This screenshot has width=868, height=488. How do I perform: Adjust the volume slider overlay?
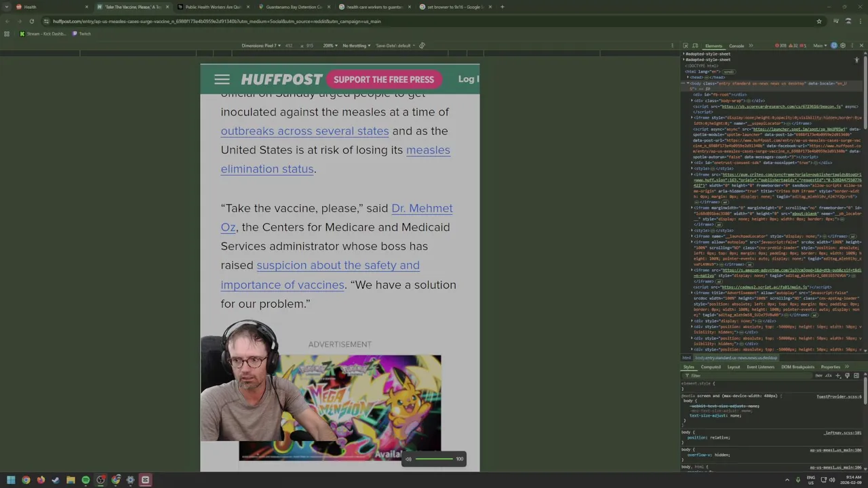point(434,459)
